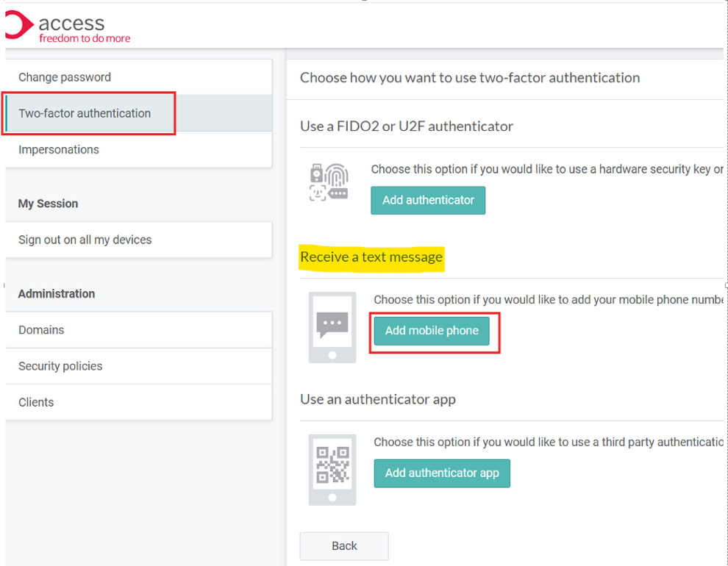Open the Change password menu item
Screen dimensions: 728x566
coord(65,77)
